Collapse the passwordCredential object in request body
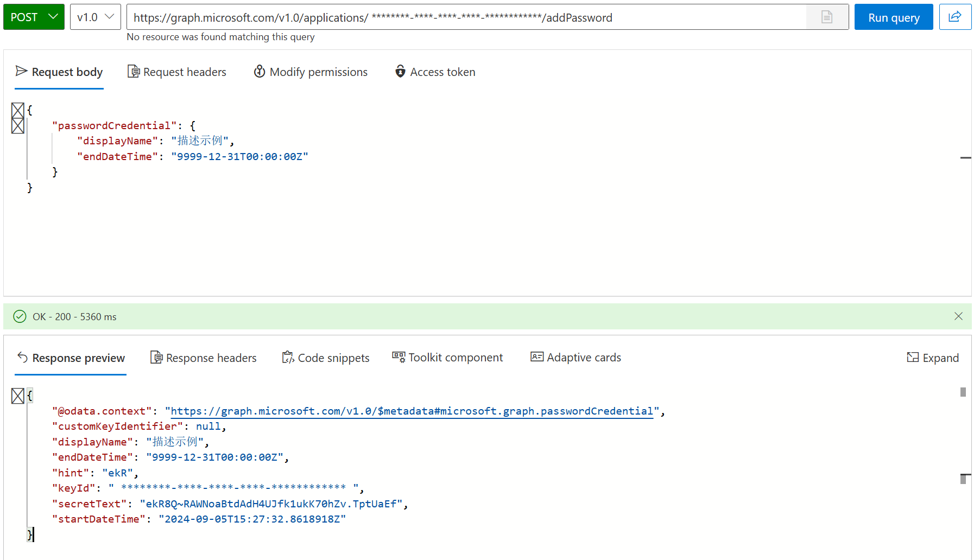This screenshot has height=560, width=980. [18, 126]
